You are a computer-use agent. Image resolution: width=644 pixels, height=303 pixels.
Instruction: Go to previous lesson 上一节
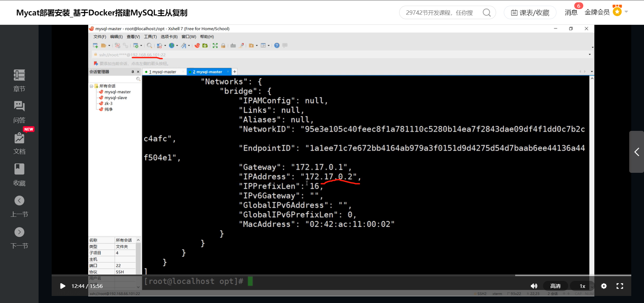coord(19,206)
